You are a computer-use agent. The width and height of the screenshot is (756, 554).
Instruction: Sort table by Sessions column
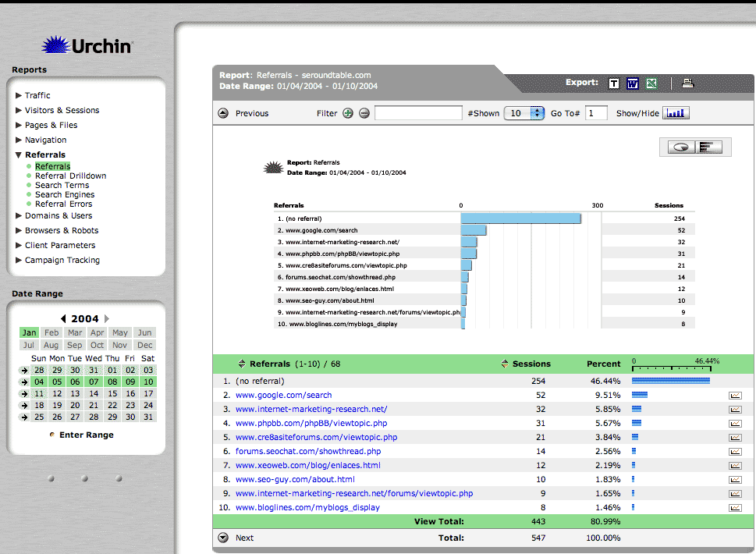pyautogui.click(x=504, y=364)
